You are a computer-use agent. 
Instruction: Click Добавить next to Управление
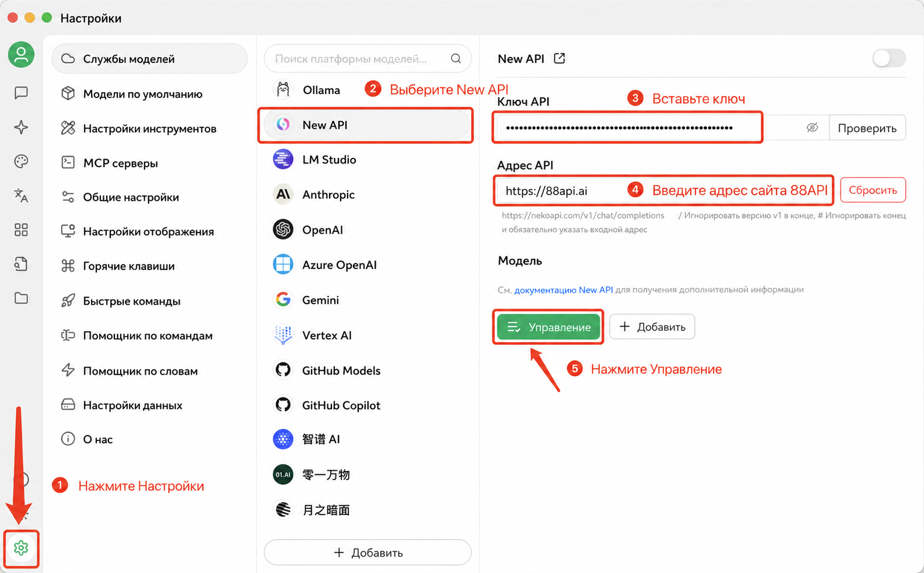point(652,327)
